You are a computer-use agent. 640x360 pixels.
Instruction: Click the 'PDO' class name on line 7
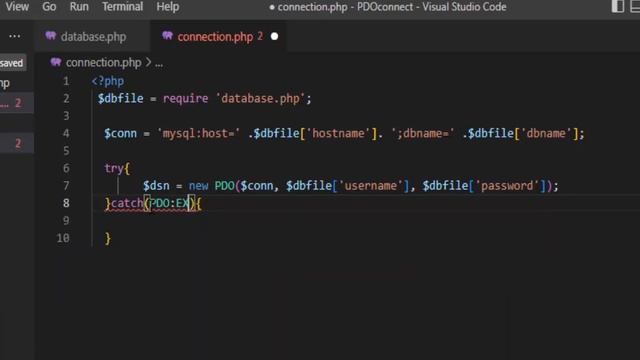coord(224,186)
